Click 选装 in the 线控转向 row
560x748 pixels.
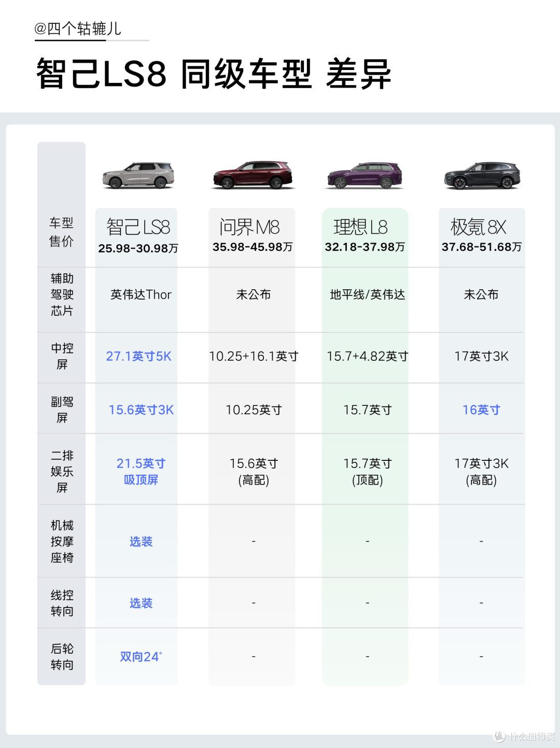[141, 603]
